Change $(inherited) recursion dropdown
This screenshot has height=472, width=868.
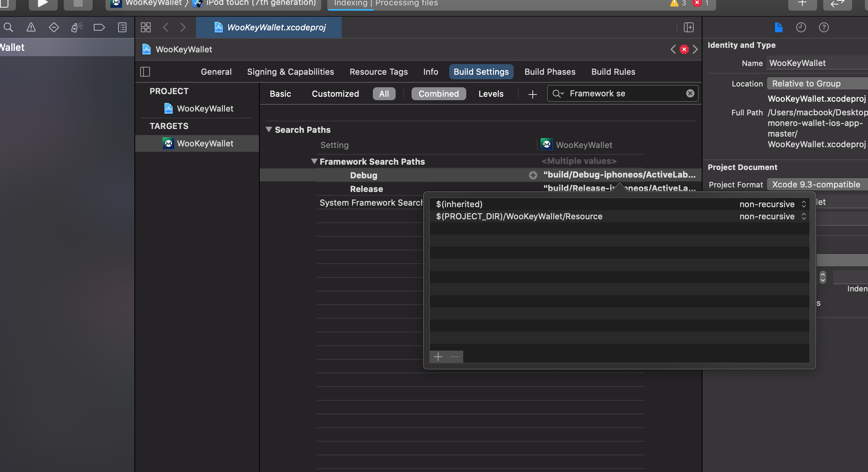coord(772,204)
